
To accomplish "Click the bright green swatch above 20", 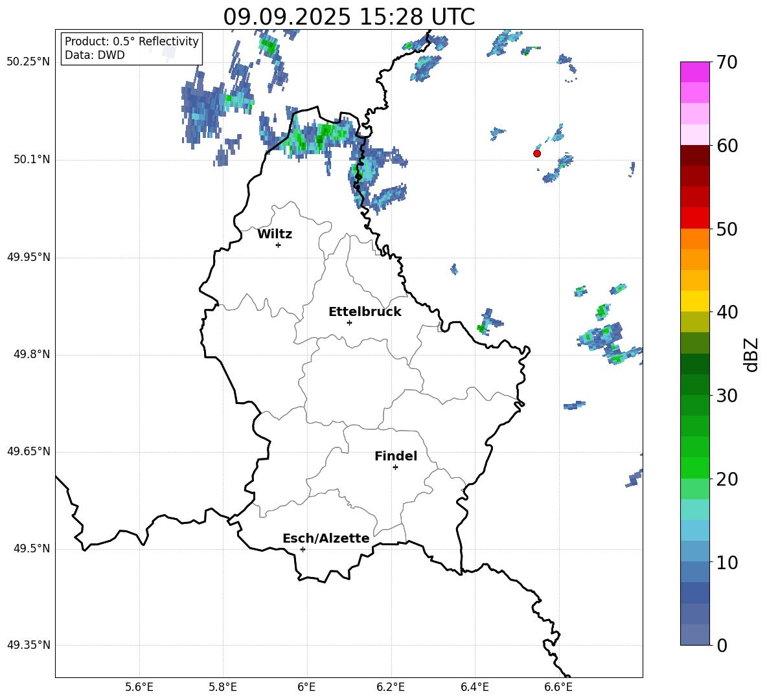I will 695,468.
